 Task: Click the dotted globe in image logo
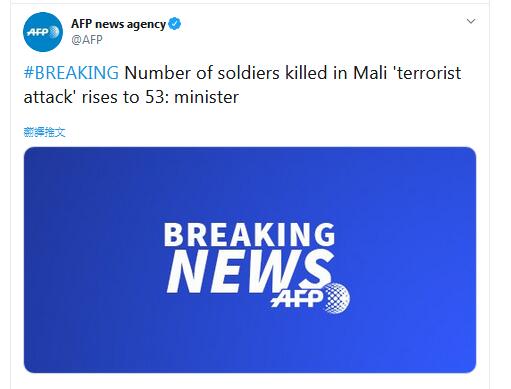(x=337, y=298)
